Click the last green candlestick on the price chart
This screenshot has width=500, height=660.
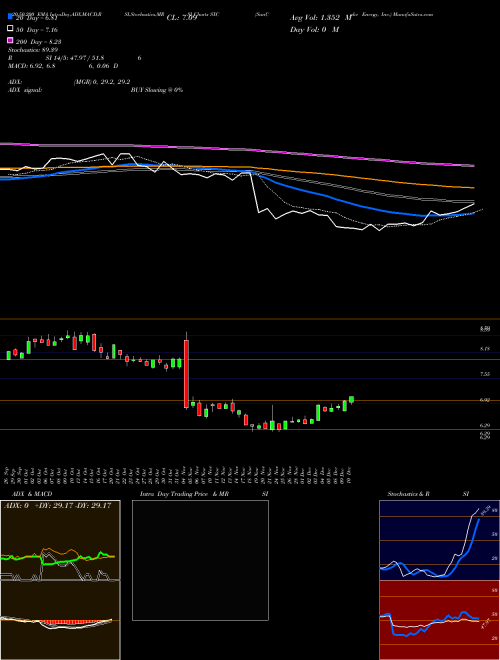[x=351, y=399]
